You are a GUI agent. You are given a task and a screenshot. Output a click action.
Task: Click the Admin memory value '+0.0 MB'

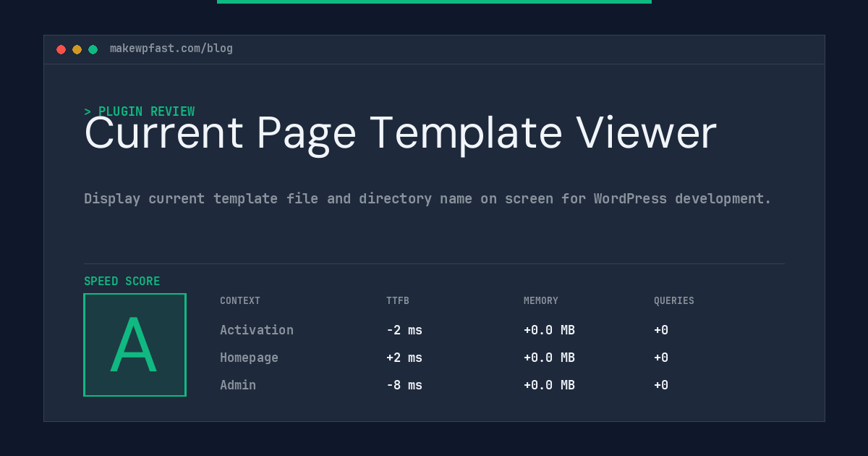(x=549, y=385)
